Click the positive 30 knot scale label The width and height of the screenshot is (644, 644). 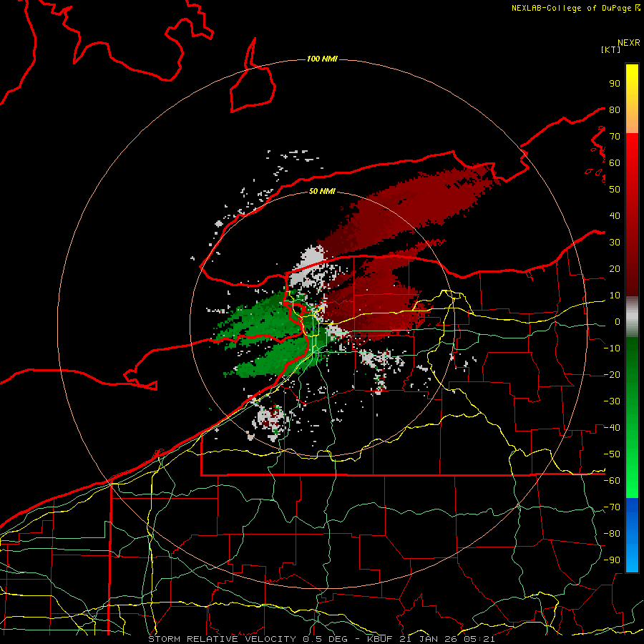point(615,243)
